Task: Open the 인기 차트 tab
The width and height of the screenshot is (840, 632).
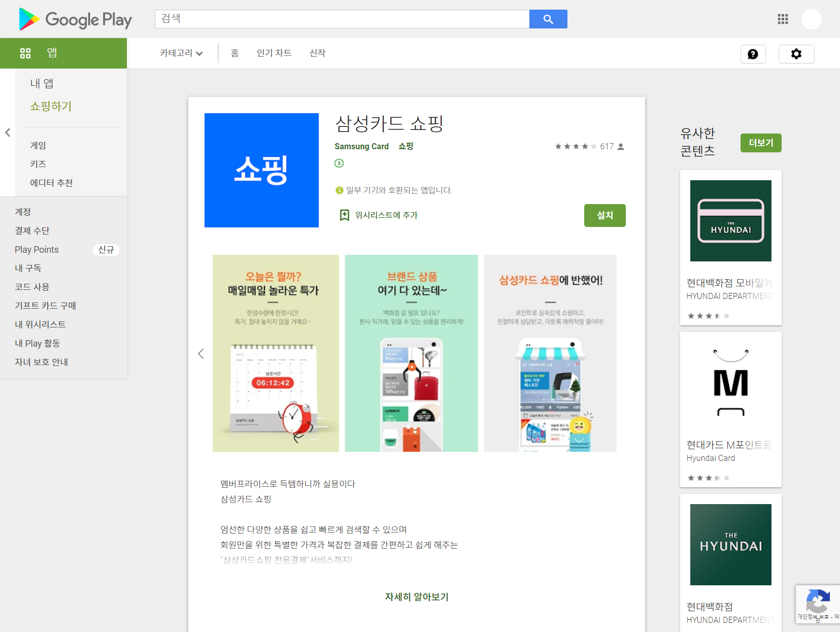Action: pyautogui.click(x=274, y=53)
